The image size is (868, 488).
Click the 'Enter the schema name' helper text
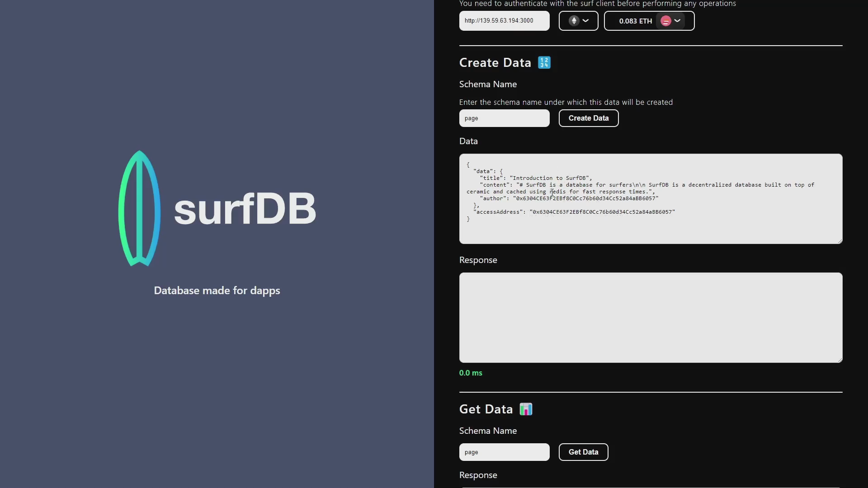click(x=566, y=103)
